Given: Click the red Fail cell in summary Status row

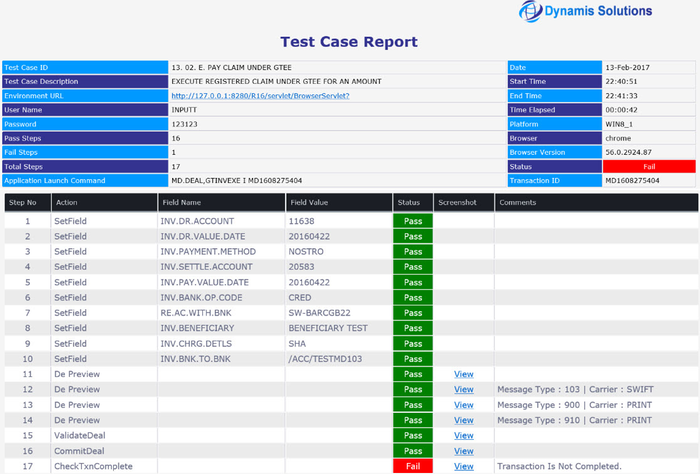Looking at the screenshot, I should click(x=648, y=166).
